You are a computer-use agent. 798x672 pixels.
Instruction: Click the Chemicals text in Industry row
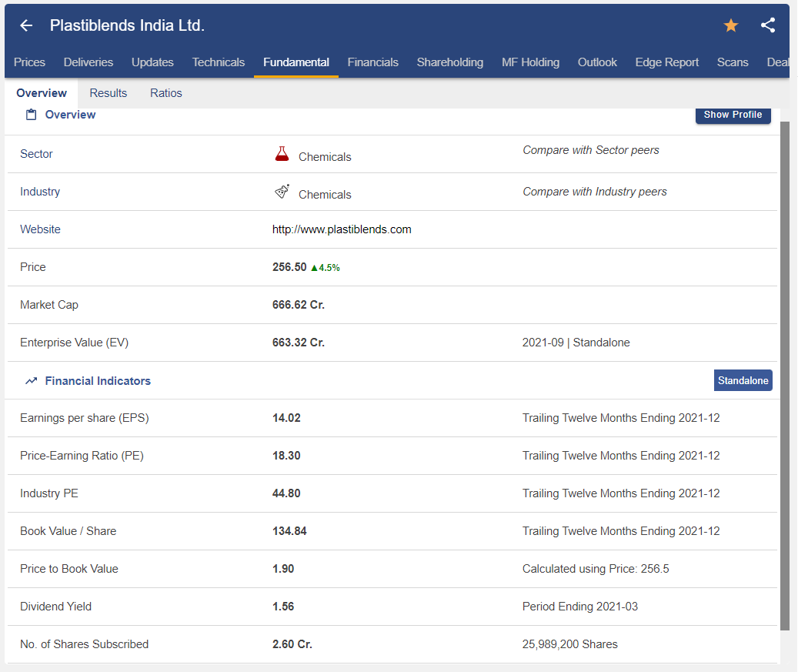325,195
